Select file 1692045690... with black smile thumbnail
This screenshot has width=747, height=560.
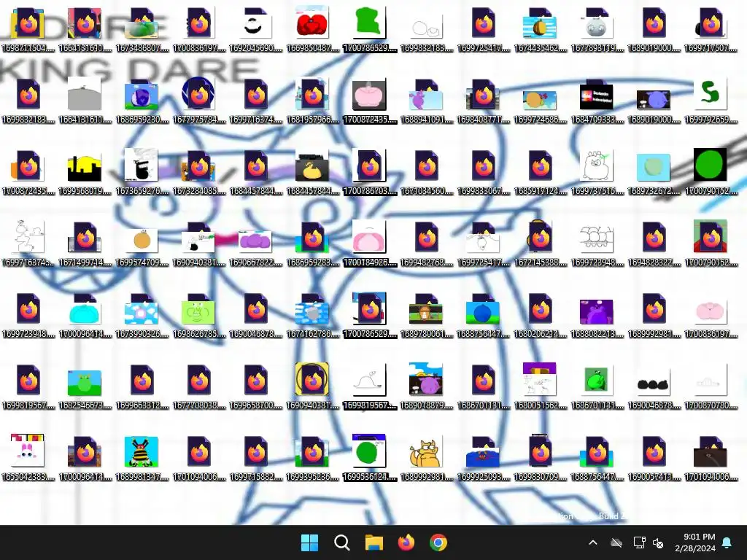[x=255, y=29]
